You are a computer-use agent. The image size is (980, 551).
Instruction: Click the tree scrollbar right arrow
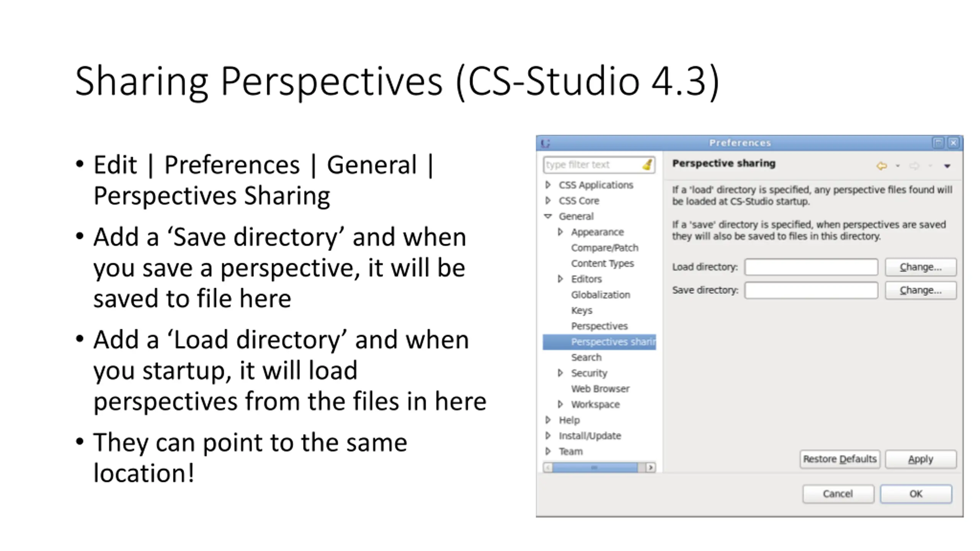[x=650, y=467]
